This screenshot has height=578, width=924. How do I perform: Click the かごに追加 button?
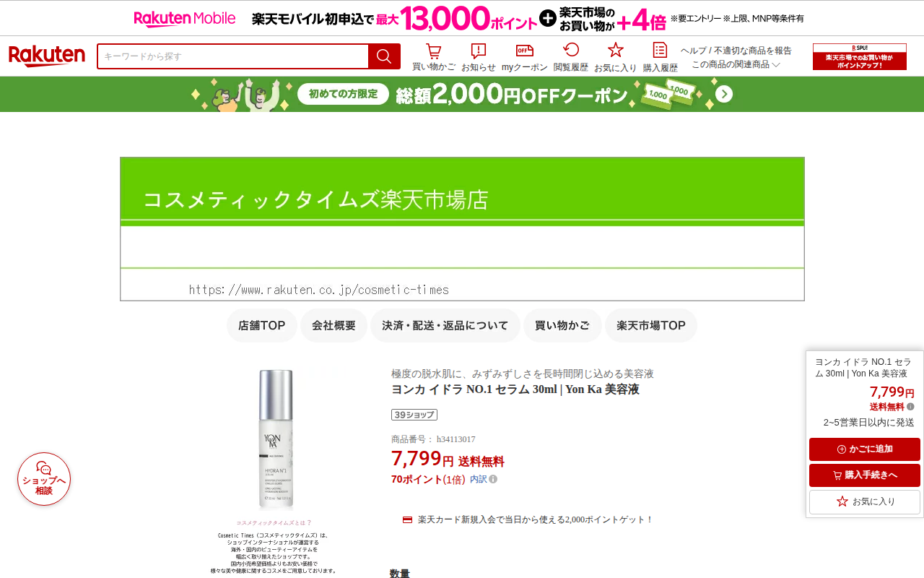click(865, 449)
